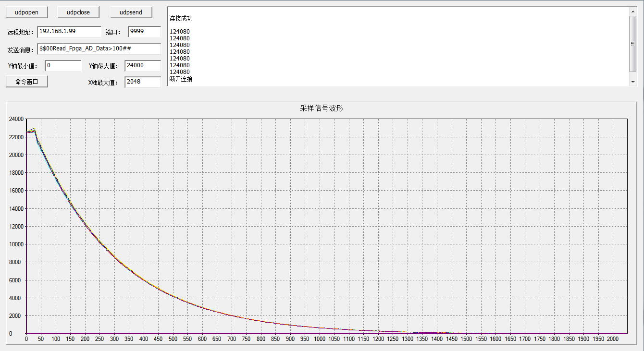Send the message with udpsend
The image size is (644, 351).
(x=131, y=12)
